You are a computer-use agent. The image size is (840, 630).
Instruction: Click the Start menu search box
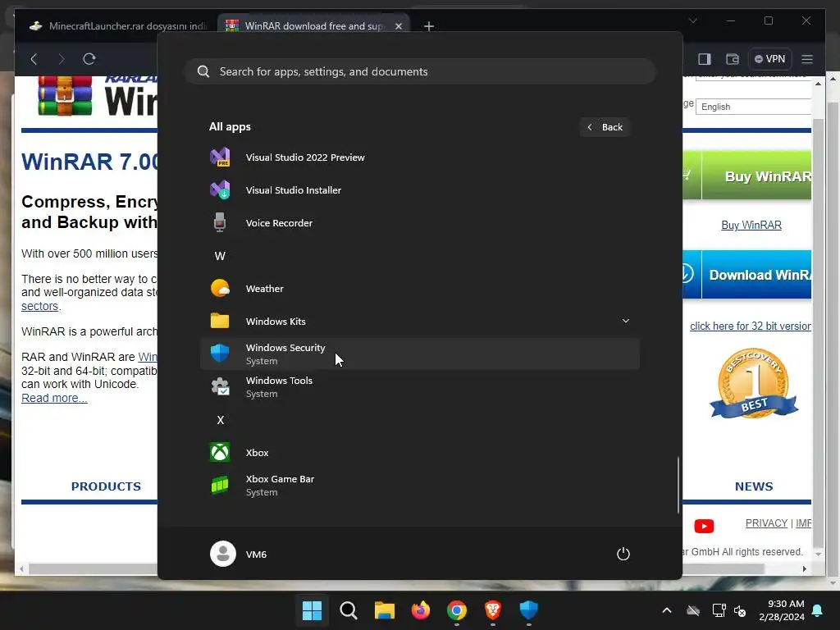pyautogui.click(x=421, y=71)
